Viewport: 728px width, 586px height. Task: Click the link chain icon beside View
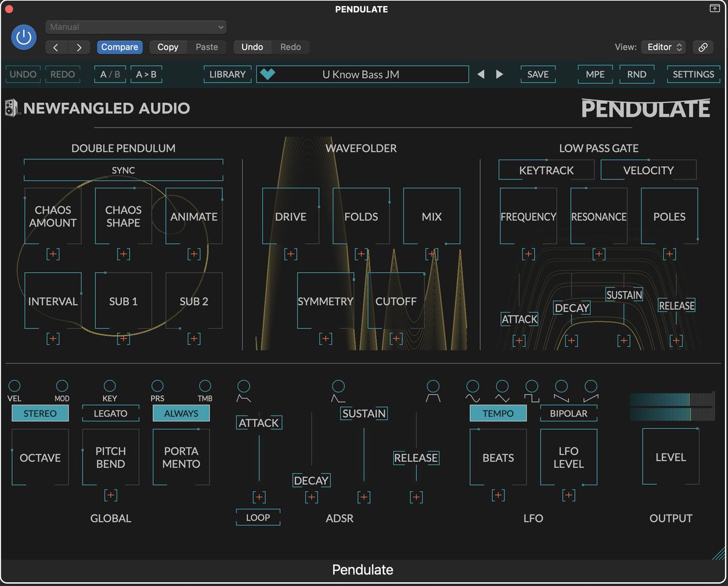pos(703,47)
